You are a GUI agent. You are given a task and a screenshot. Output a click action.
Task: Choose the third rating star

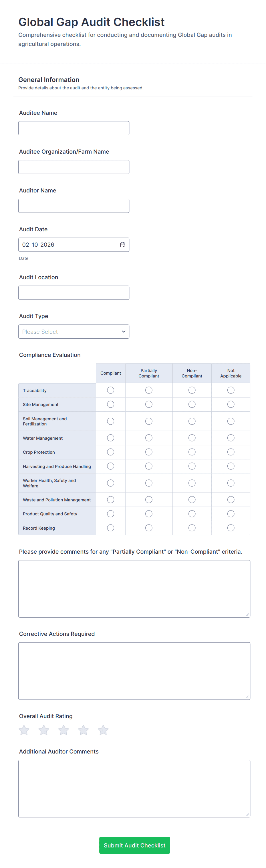63,730
